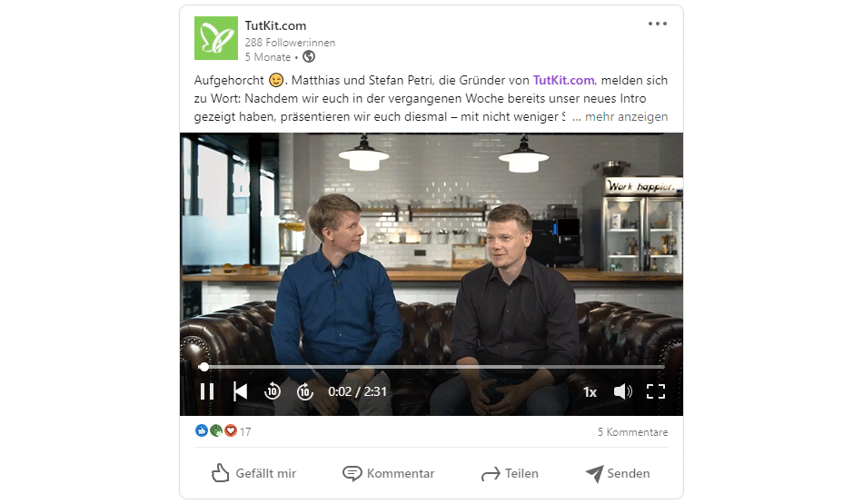Expand post text with mehr anzeigen
The height and width of the screenshot is (504, 863).
coord(626,116)
